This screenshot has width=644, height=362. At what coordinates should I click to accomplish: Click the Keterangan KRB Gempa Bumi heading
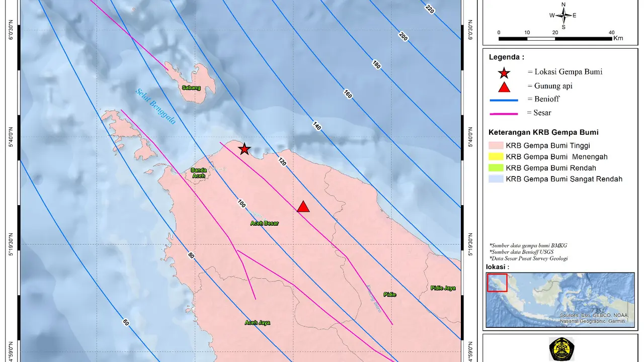point(543,133)
